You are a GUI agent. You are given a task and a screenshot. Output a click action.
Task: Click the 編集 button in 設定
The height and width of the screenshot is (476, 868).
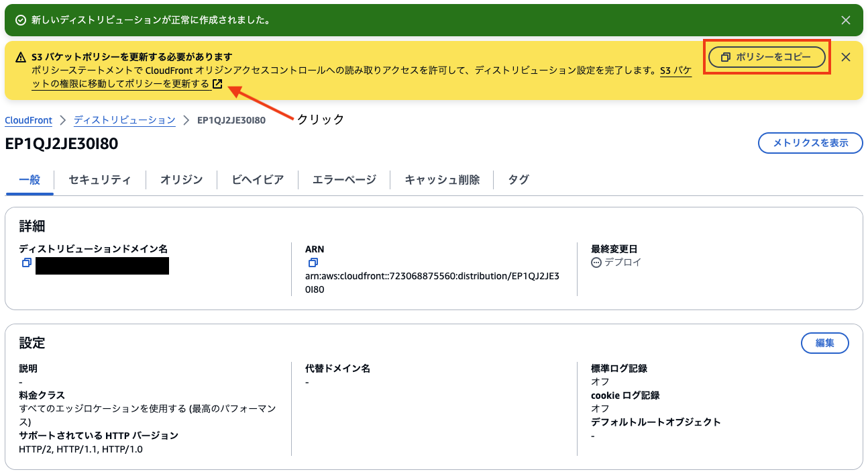click(825, 343)
